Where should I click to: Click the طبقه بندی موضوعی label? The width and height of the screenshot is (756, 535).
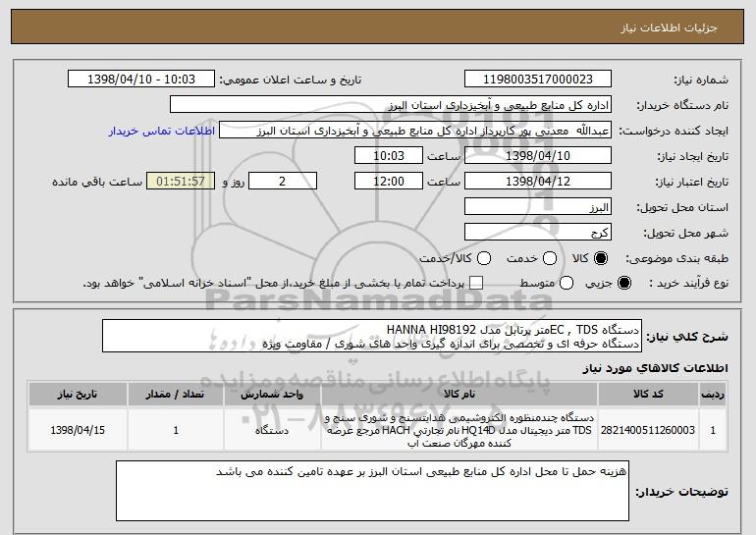click(x=676, y=258)
